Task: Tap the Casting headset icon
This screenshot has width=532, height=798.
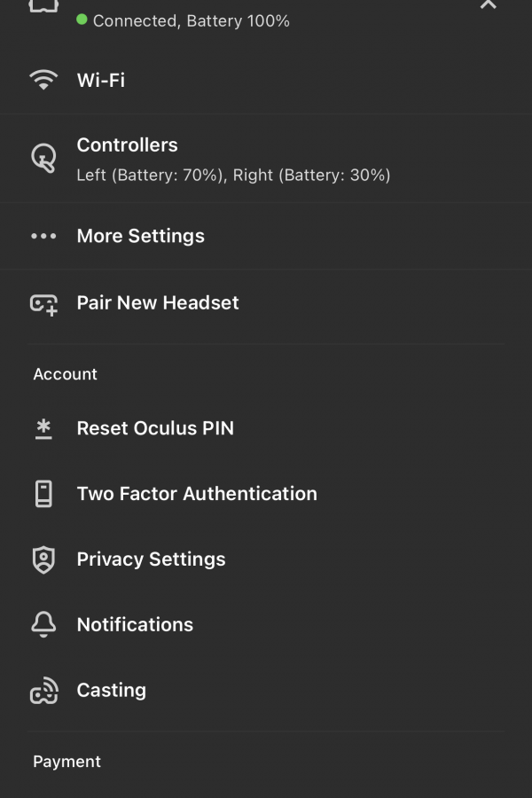Action: [43, 691]
